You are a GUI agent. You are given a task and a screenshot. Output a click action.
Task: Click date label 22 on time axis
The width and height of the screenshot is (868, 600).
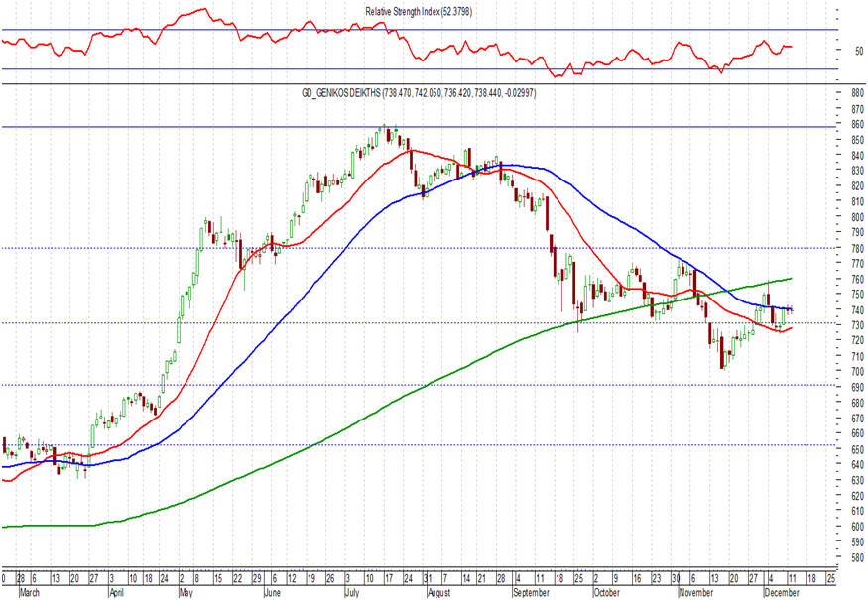point(237,578)
